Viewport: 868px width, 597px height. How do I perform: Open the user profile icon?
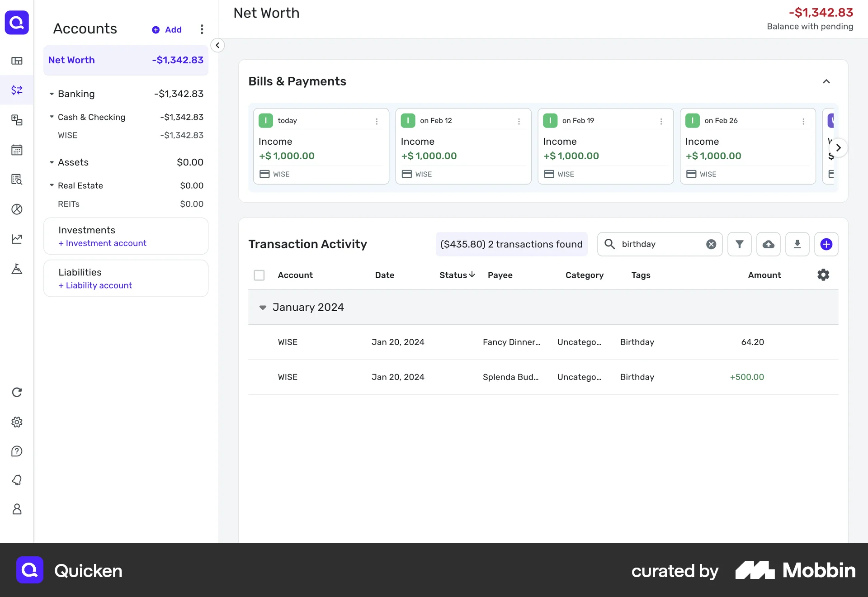pyautogui.click(x=17, y=509)
